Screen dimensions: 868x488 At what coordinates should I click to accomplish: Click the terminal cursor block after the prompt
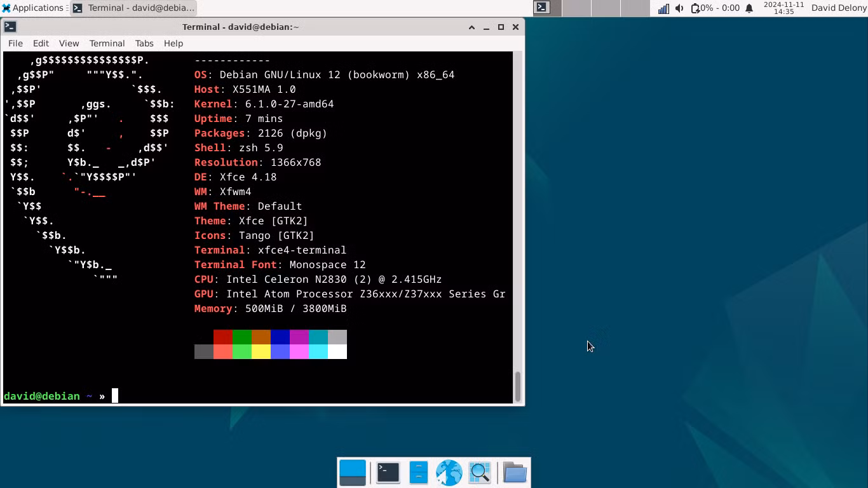click(115, 396)
